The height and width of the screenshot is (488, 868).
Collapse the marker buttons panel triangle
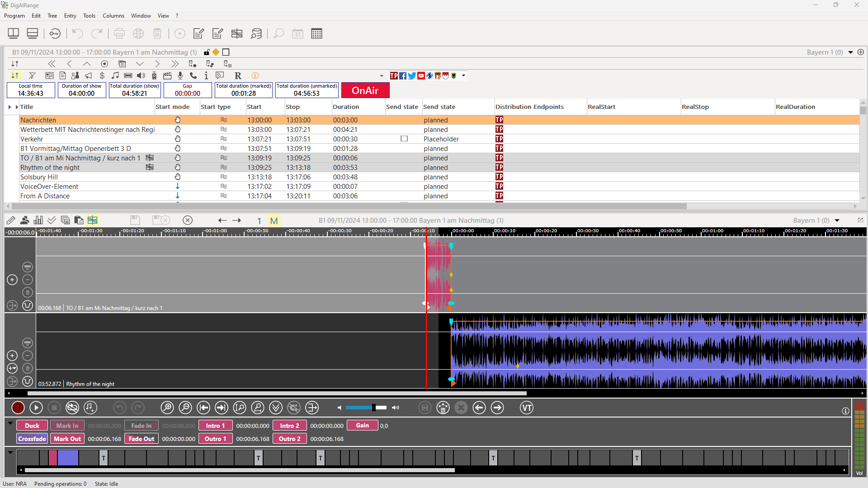10,423
